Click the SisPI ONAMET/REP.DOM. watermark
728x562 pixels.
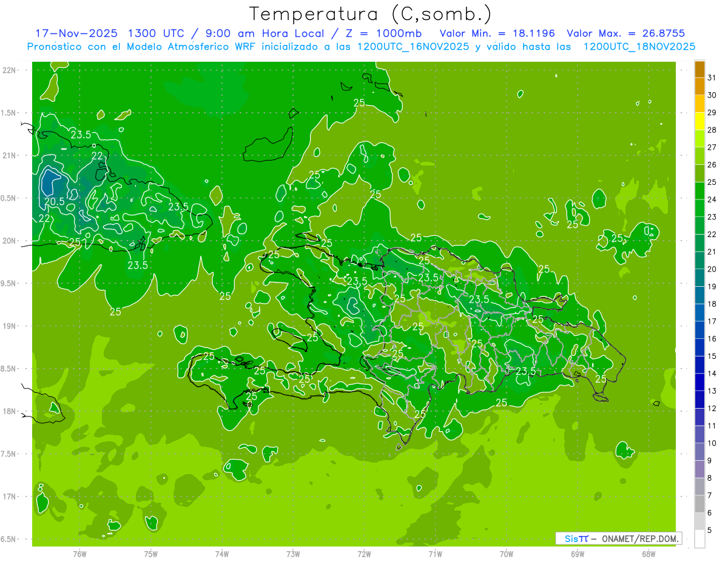click(x=618, y=538)
